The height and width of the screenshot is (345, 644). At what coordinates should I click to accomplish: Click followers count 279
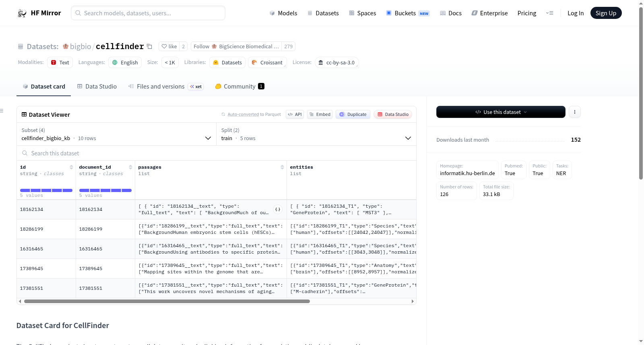[x=288, y=46]
